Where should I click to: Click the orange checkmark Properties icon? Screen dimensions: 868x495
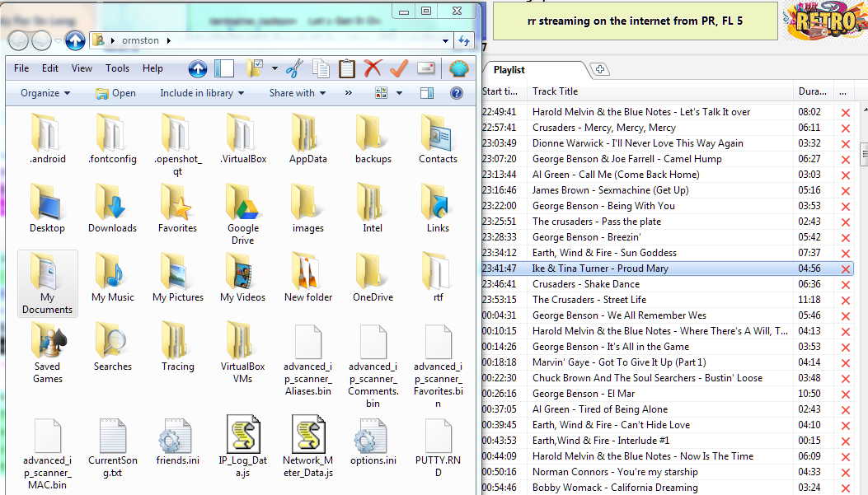click(399, 68)
